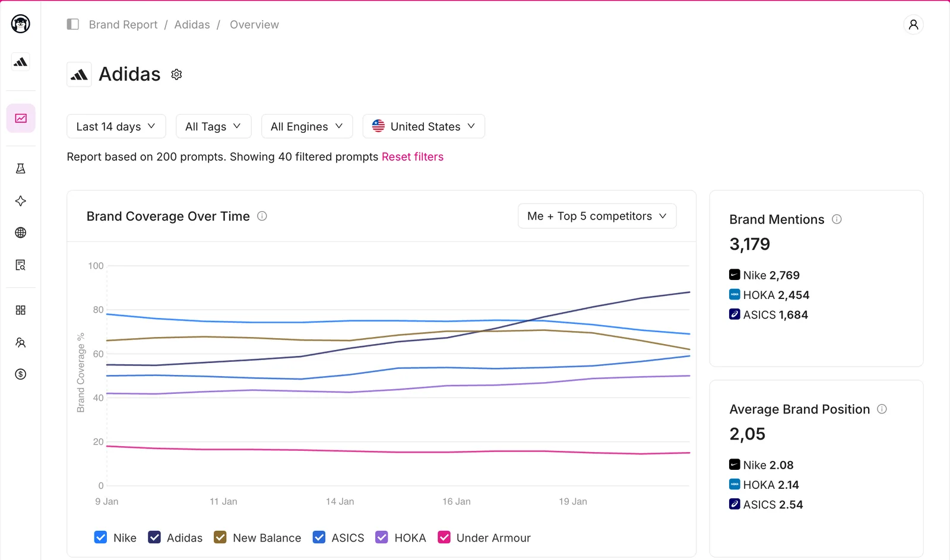Open Adidas settings gear icon
This screenshot has width=950, height=560.
click(176, 74)
